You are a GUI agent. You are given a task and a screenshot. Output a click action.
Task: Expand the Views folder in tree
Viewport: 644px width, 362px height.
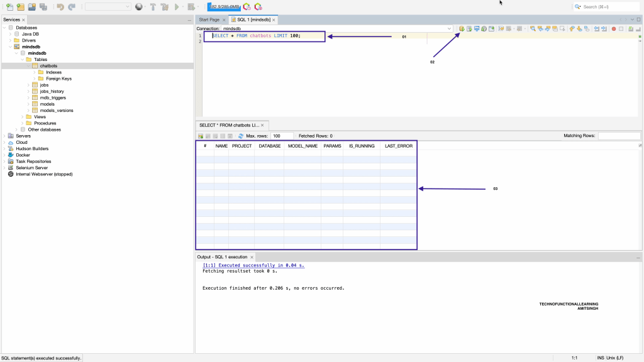point(23,117)
